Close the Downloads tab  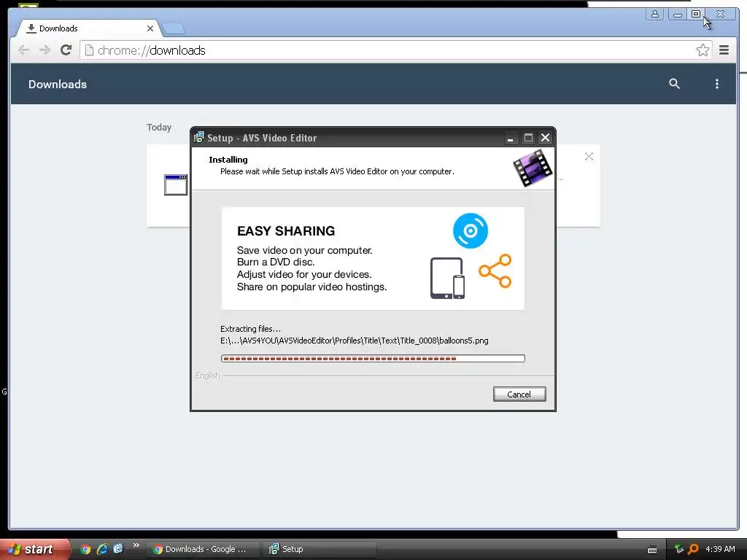[150, 28]
